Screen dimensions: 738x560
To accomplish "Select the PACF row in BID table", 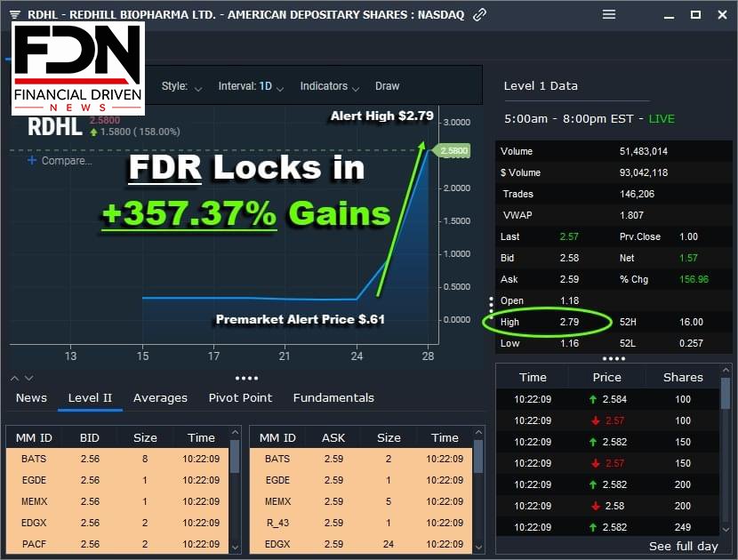I will point(117,544).
